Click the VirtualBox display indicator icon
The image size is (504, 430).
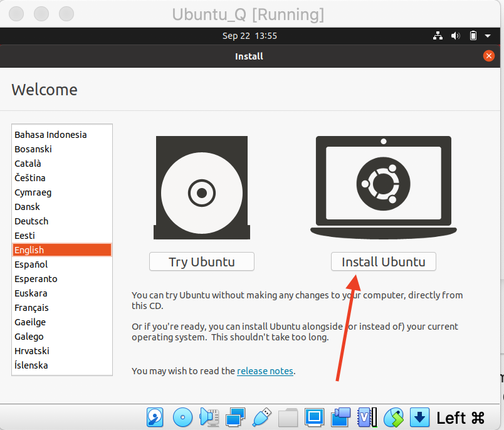click(314, 417)
